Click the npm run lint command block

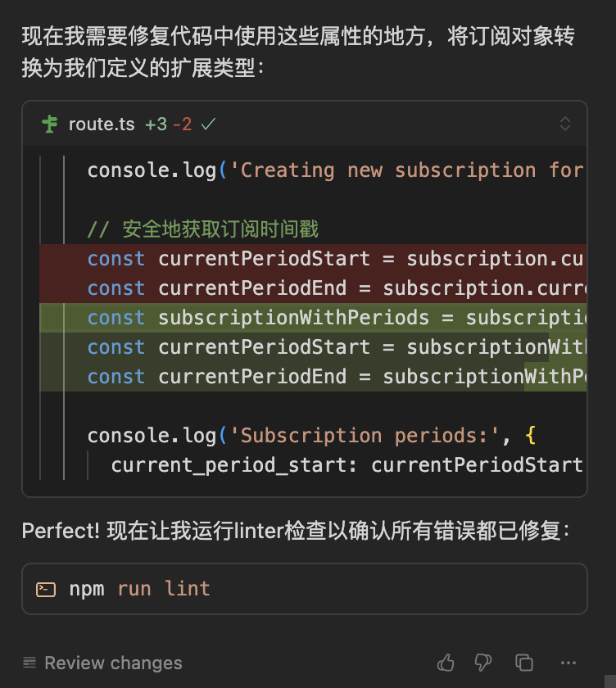305,589
